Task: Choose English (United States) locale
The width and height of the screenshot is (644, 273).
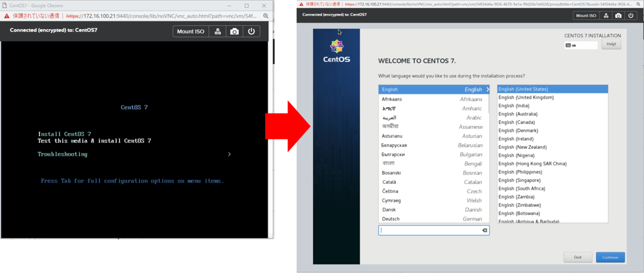Action: point(552,89)
